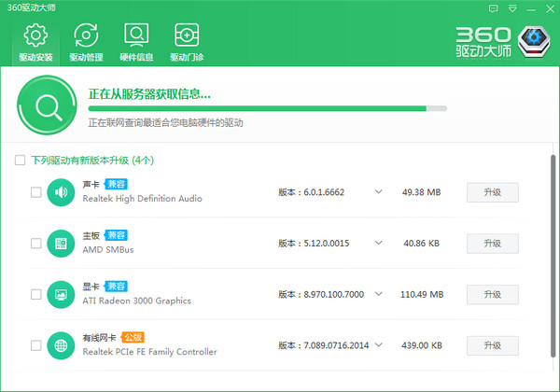Click the wired network card globe icon
560x392 pixels.
pos(61,345)
